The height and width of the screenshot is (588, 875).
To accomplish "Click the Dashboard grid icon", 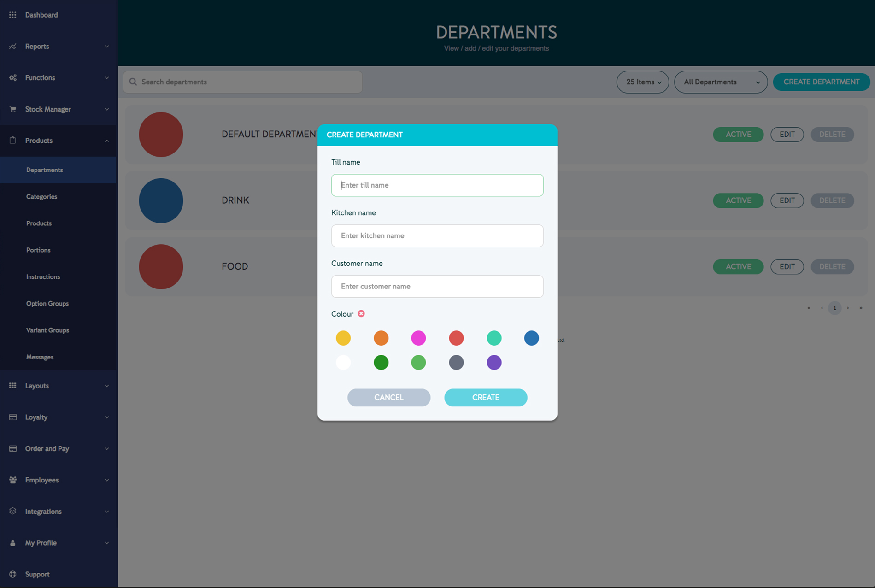I will coord(13,15).
